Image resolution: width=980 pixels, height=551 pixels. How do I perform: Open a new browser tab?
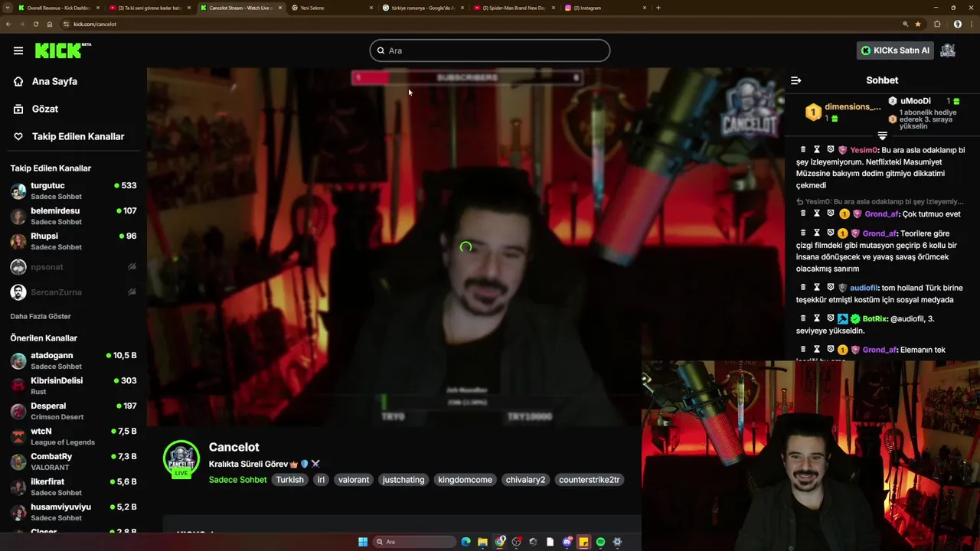tap(658, 8)
